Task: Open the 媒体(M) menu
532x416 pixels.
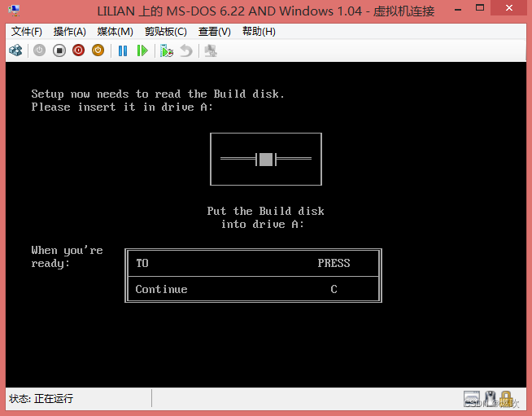Action: [115, 32]
